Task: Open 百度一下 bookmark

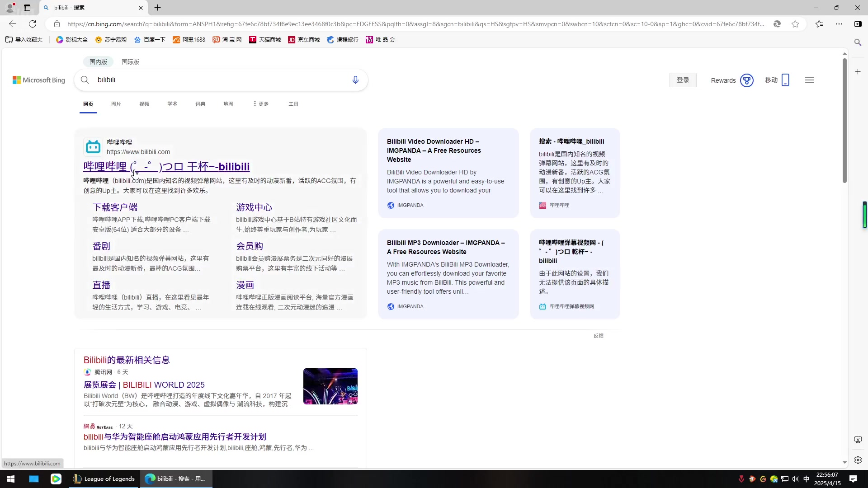Action: tap(150, 40)
